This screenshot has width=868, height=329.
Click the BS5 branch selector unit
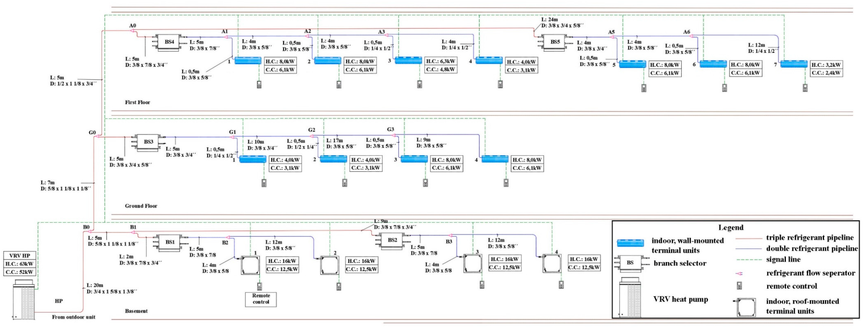[x=555, y=42]
